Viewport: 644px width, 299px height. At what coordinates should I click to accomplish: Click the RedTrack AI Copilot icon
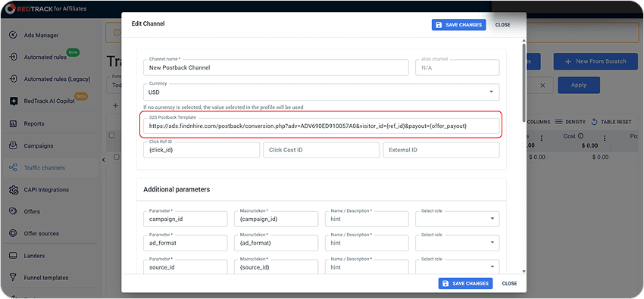pos(13,101)
